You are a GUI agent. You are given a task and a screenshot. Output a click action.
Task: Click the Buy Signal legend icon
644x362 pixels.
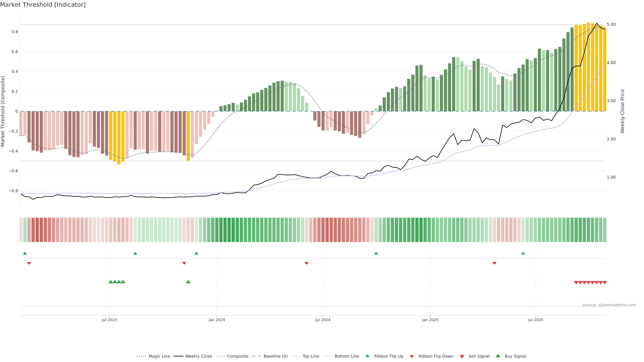tap(498, 356)
